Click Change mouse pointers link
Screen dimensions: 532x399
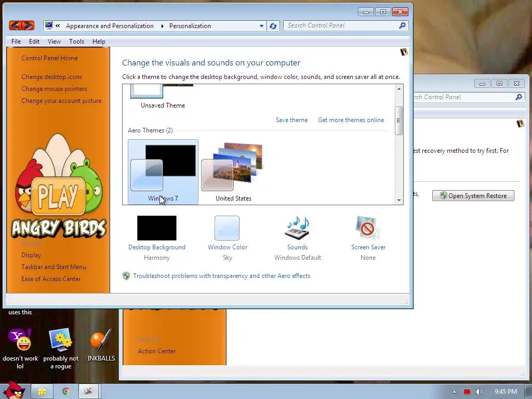[54, 88]
